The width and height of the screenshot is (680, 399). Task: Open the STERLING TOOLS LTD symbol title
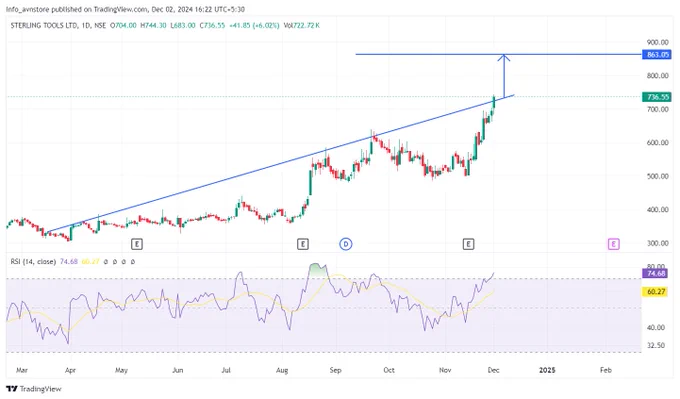[43, 26]
